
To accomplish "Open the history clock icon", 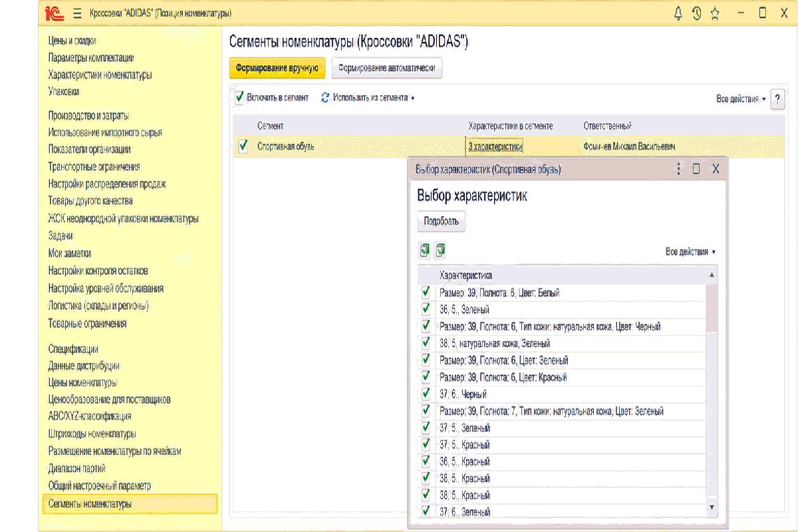I will (696, 13).
